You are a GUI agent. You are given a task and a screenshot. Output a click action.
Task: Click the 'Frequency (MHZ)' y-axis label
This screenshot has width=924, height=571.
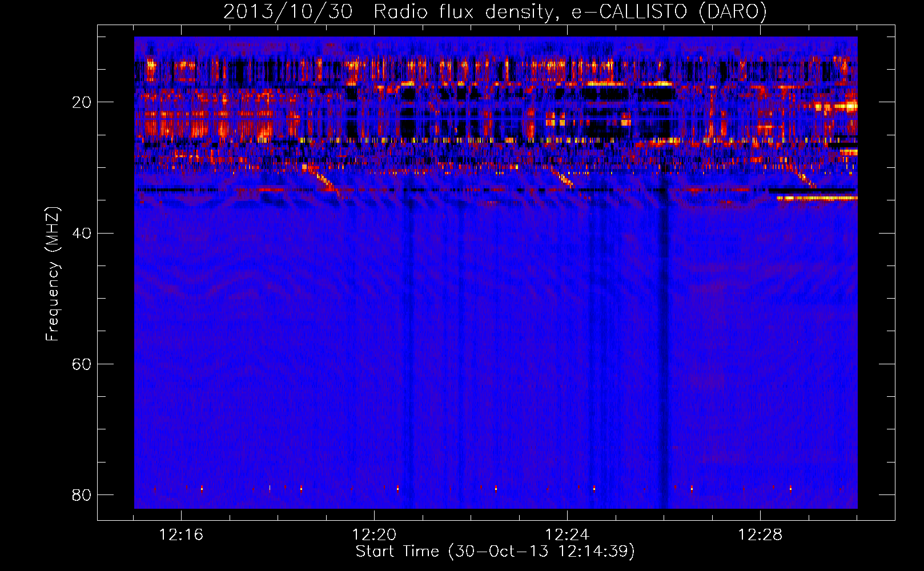52,274
